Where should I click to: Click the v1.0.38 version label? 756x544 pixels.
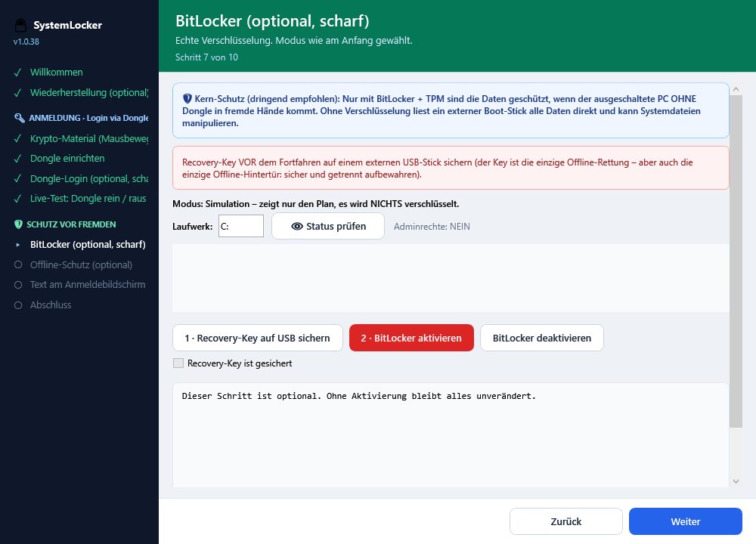pyautogui.click(x=26, y=42)
